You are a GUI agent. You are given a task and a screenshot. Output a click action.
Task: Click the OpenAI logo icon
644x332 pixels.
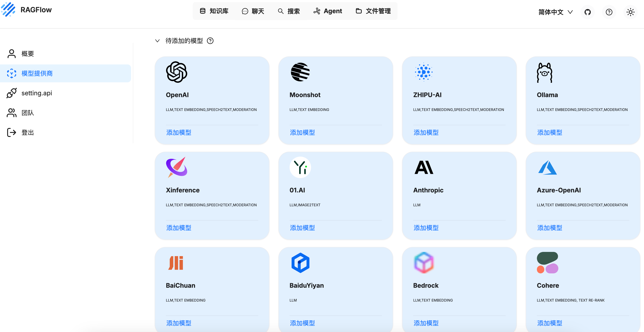[x=176, y=72]
